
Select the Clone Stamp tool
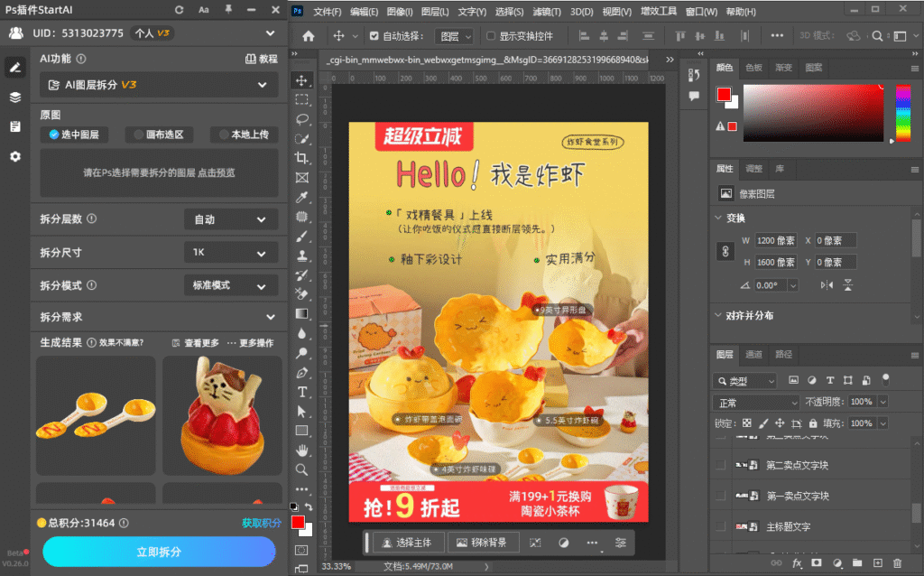point(301,255)
